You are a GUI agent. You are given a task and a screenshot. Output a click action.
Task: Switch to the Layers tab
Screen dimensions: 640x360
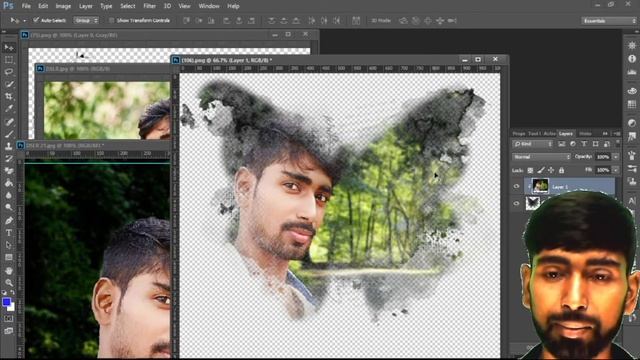[566, 133]
